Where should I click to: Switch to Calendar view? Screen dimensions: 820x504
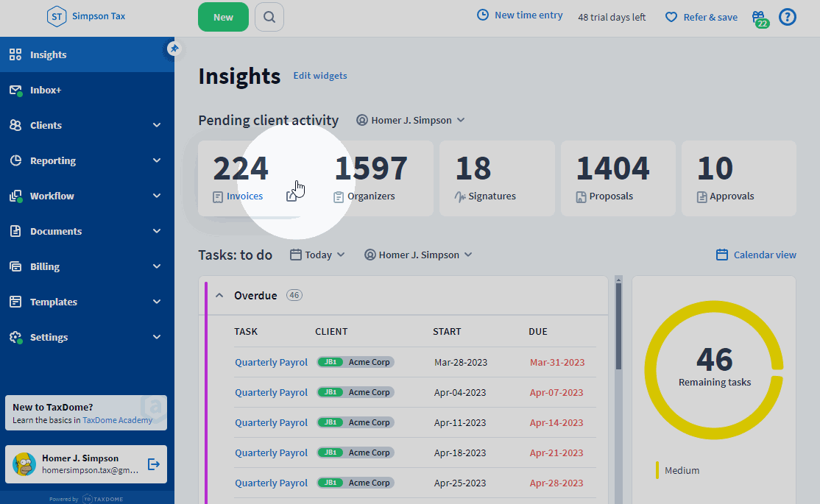click(x=765, y=255)
